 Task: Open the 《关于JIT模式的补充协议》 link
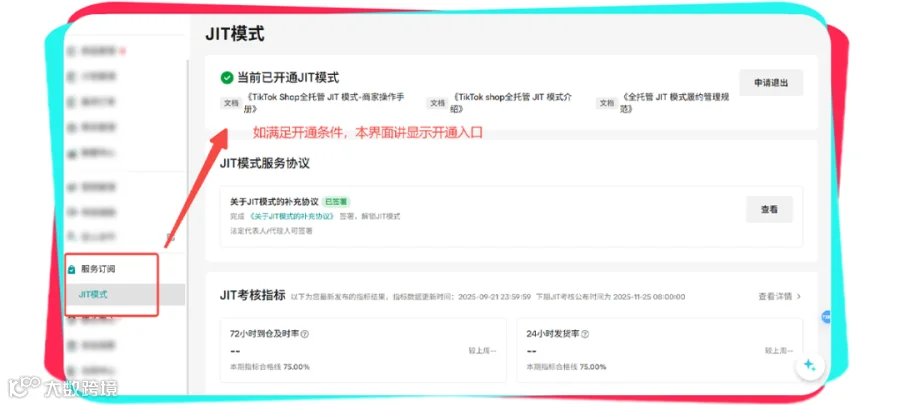pos(292,216)
